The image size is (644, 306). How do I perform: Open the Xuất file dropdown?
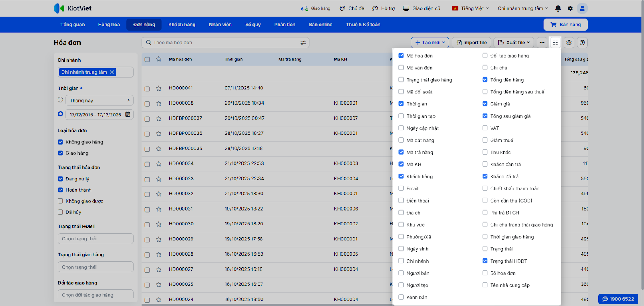coord(514,43)
